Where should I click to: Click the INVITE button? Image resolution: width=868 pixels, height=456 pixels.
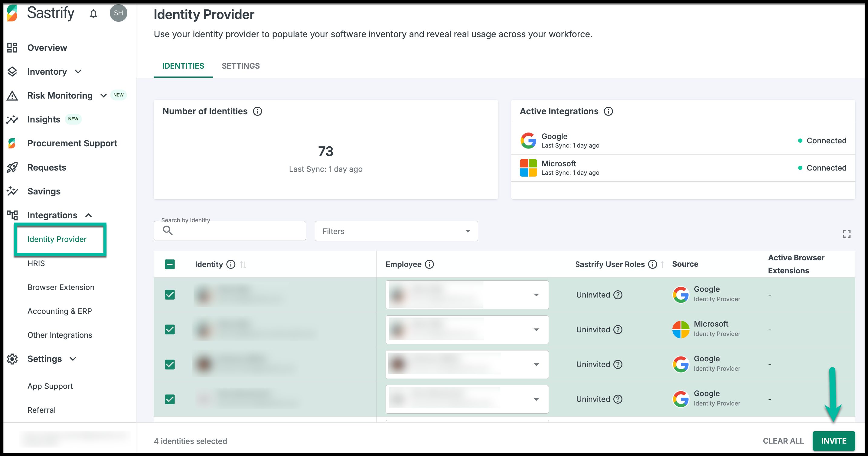point(833,441)
